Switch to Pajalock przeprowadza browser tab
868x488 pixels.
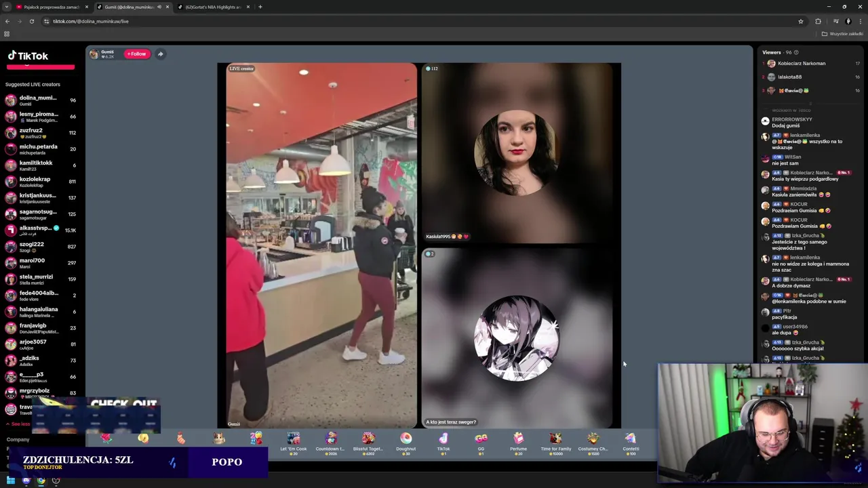pos(52,7)
